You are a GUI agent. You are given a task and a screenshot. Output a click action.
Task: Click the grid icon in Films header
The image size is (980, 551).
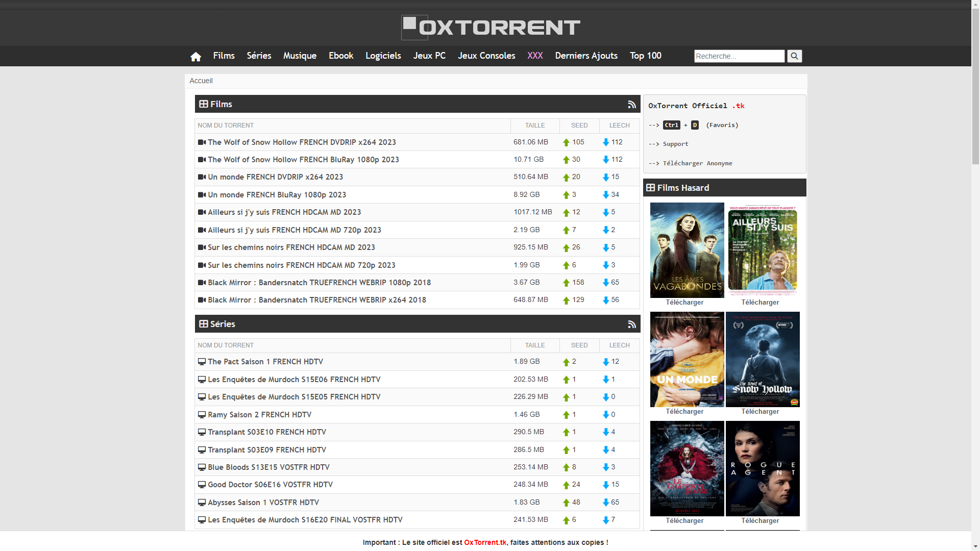point(204,104)
